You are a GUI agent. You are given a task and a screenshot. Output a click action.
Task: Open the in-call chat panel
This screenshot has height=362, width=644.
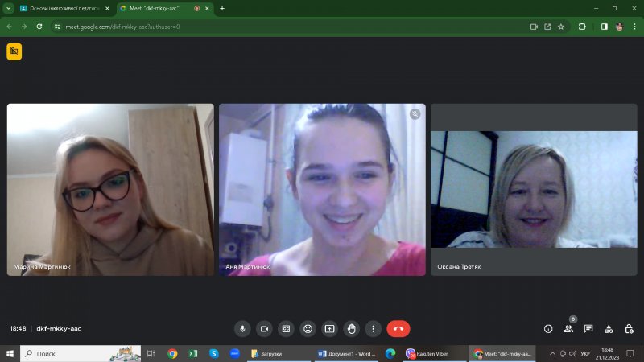(588, 328)
